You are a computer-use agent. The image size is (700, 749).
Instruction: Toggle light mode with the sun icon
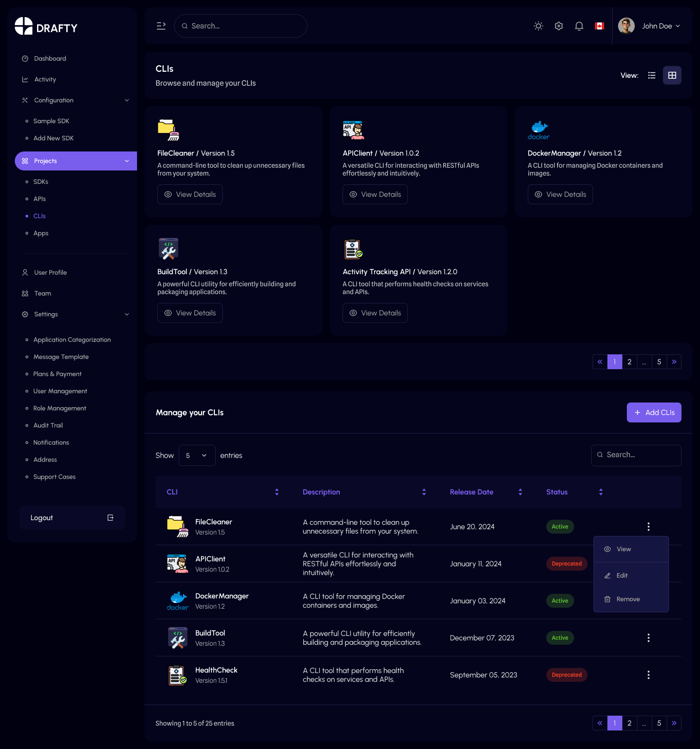[x=538, y=26]
